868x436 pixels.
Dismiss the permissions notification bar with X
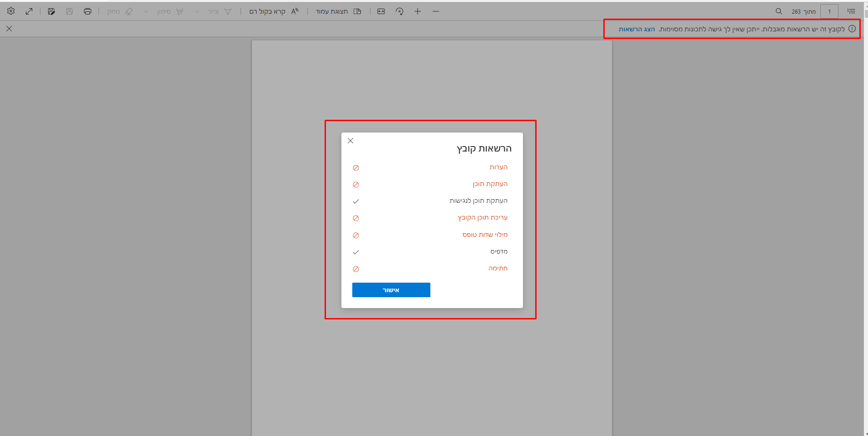(x=9, y=29)
